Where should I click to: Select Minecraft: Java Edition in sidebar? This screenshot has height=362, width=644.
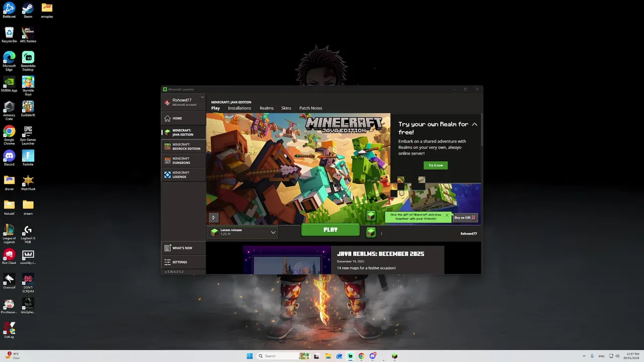(x=183, y=132)
